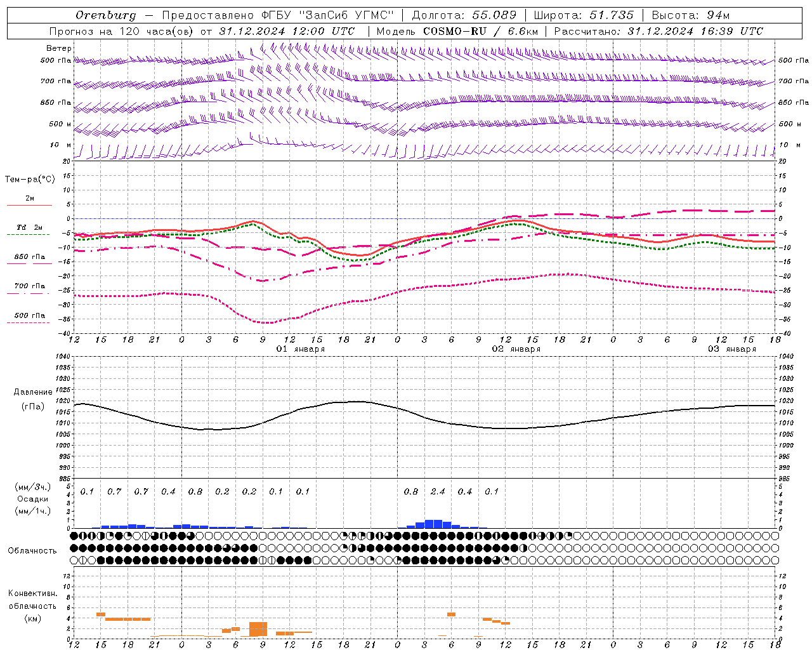Click "Прогноз на 120 часа(ов)" forecast text
The image size is (812, 650).
[x=122, y=31]
